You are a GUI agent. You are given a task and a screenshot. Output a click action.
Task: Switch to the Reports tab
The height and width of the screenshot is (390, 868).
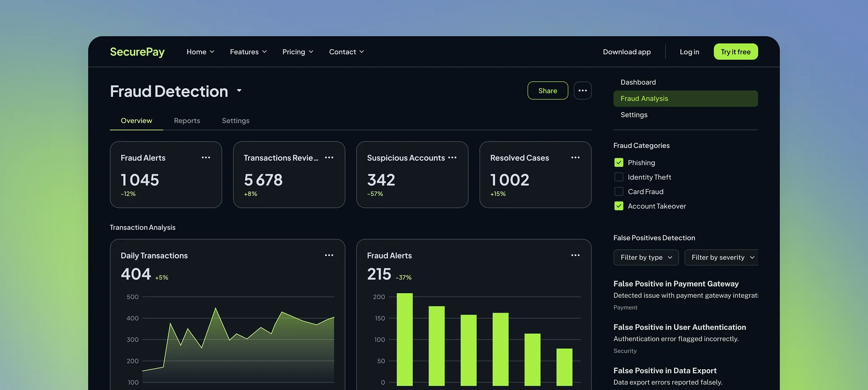(187, 121)
